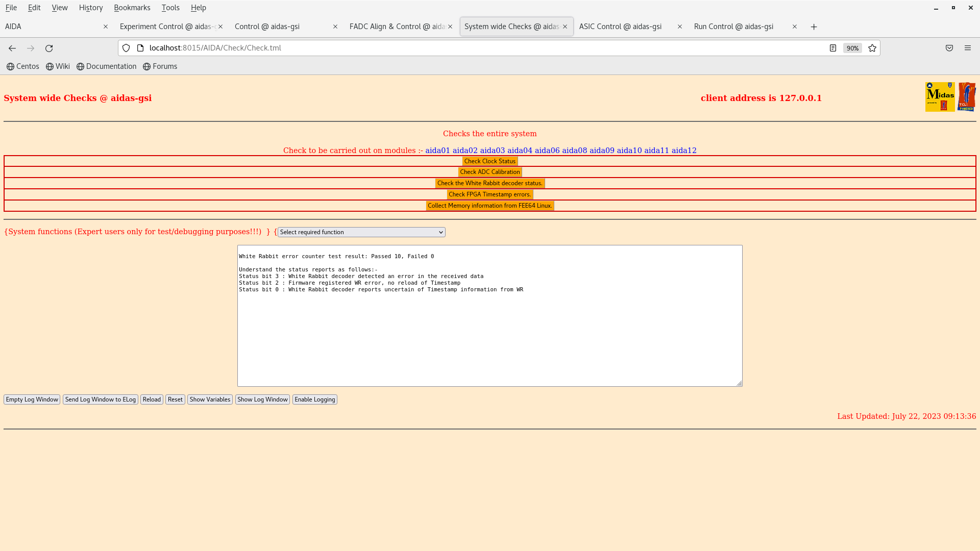Reload the page with browser refresh icon
This screenshot has width=980, height=551.
point(49,48)
